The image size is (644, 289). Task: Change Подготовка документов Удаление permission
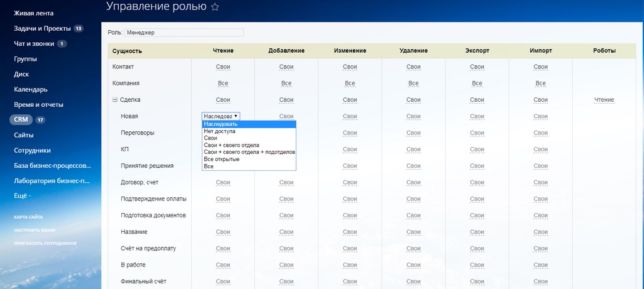point(414,215)
